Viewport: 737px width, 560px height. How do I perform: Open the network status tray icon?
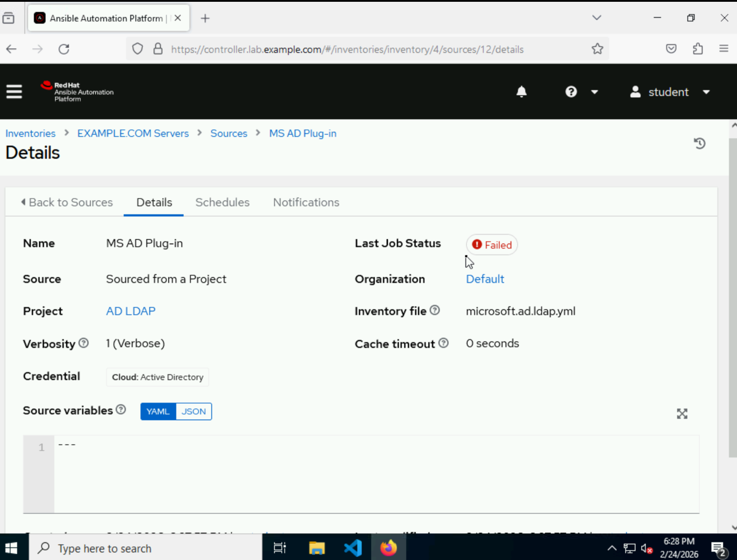click(629, 548)
